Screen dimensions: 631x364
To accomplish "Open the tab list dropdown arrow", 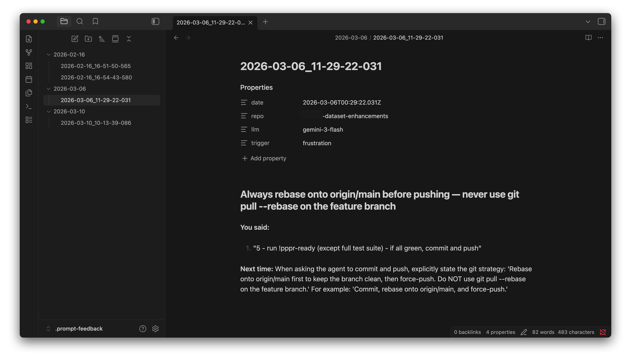I will click(588, 22).
